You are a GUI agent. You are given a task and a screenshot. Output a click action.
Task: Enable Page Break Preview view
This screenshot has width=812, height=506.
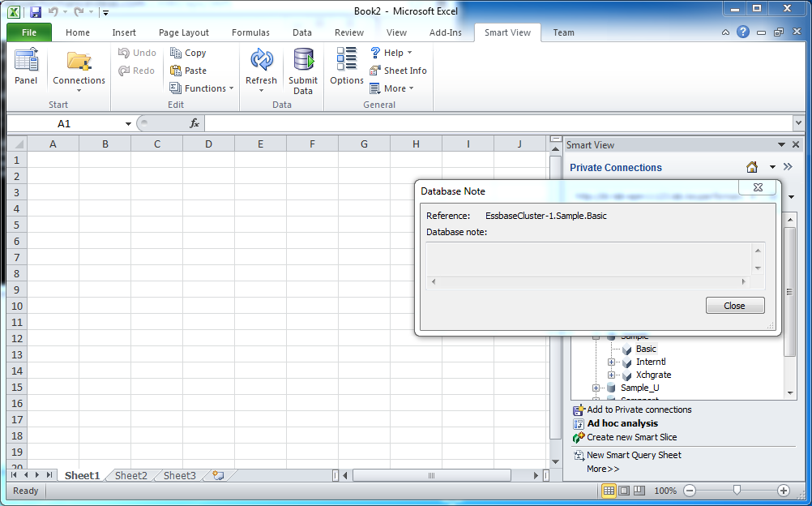639,491
